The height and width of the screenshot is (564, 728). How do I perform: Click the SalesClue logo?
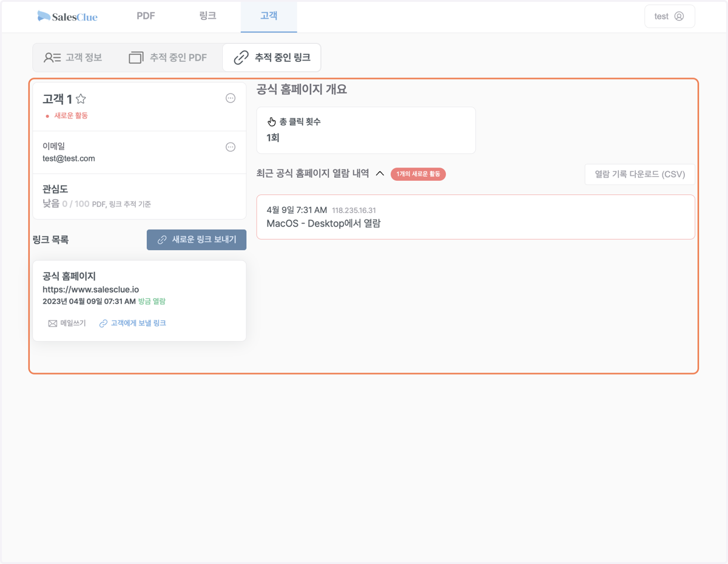(67, 16)
